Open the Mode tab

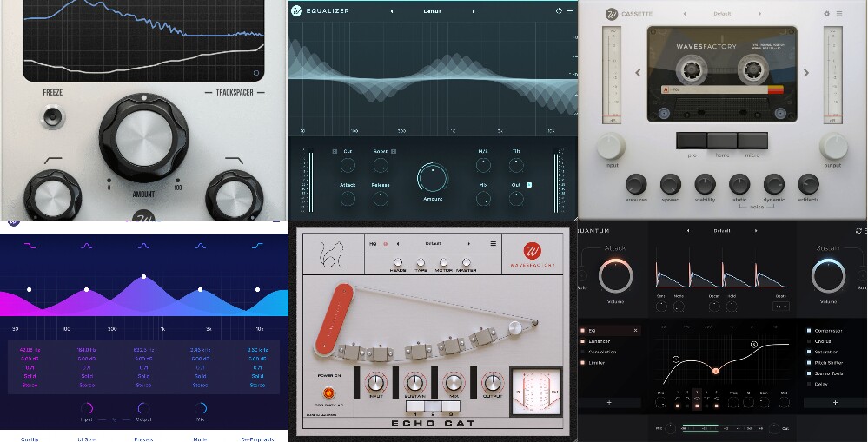tap(201, 439)
